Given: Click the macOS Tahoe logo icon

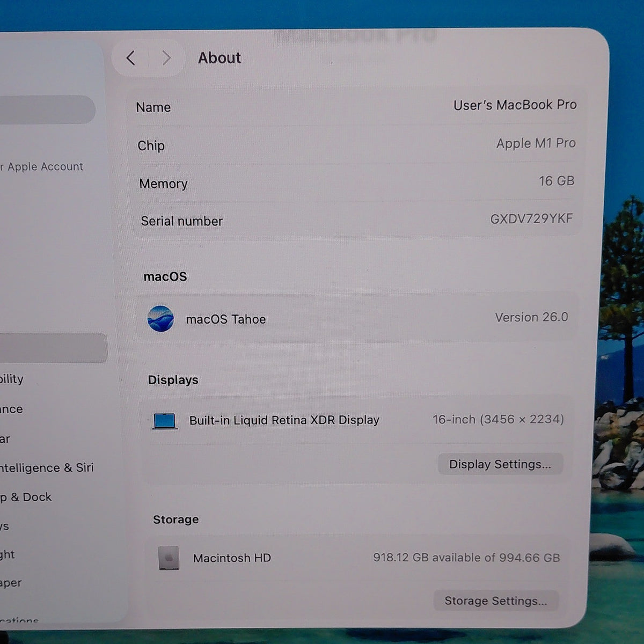Looking at the screenshot, I should (x=160, y=319).
